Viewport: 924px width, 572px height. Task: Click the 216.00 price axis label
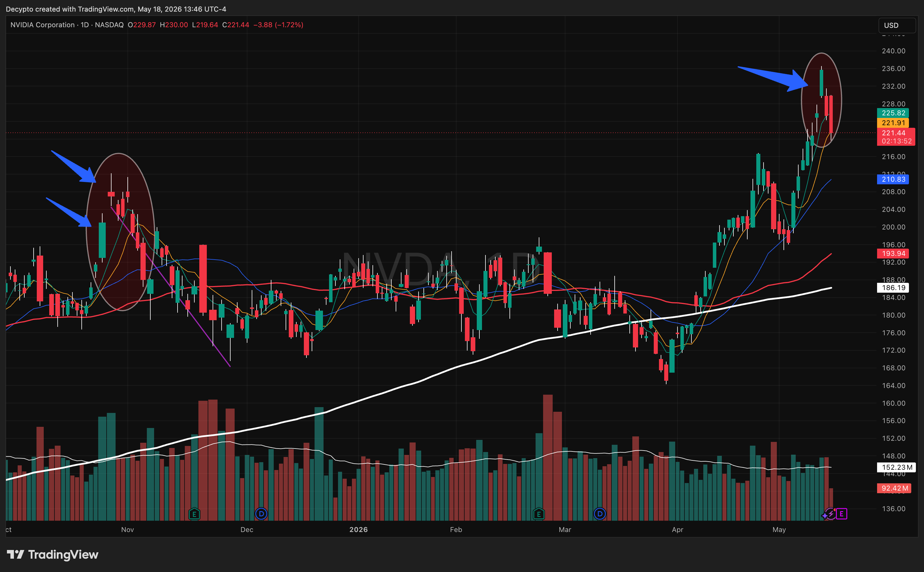point(893,156)
